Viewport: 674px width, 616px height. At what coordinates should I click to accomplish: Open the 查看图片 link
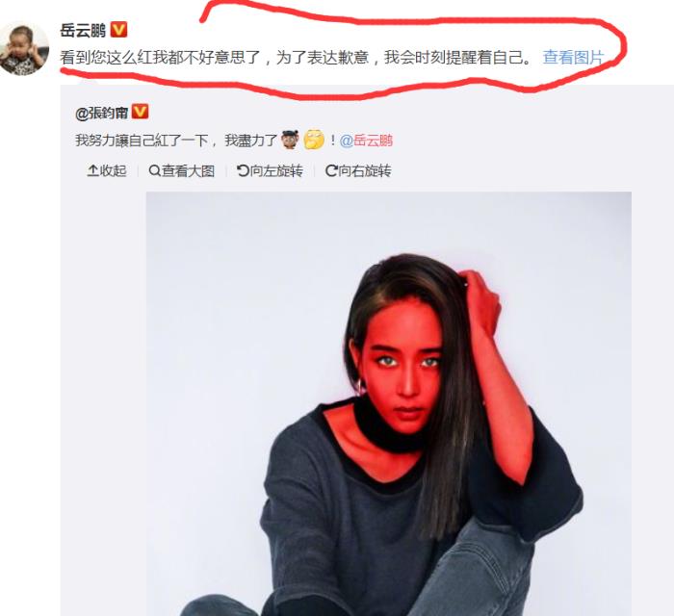point(574,57)
